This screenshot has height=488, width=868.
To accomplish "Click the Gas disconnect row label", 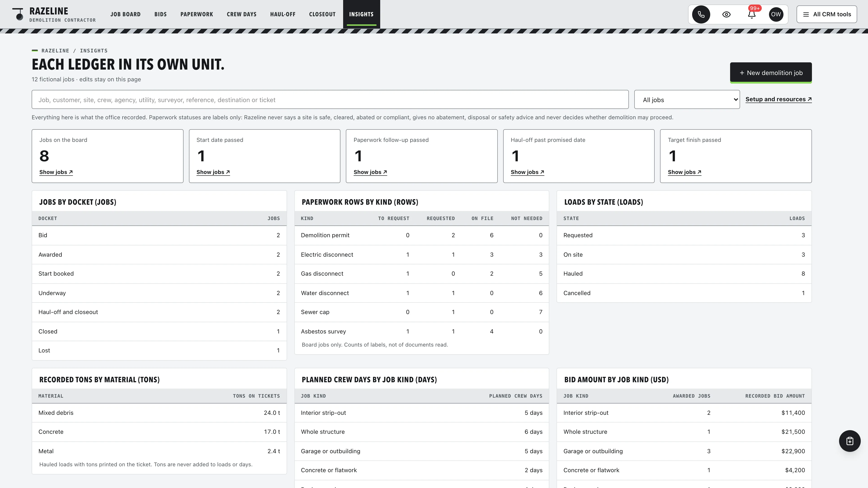I will click(x=322, y=274).
